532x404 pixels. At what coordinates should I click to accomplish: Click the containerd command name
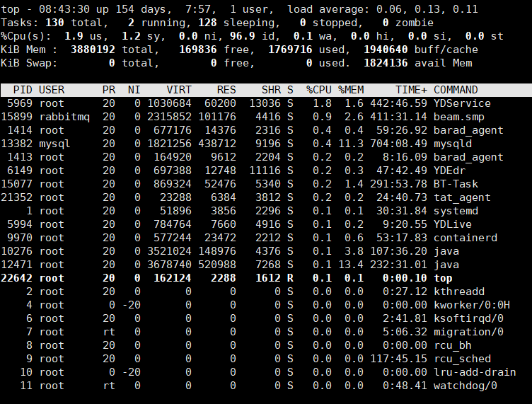(x=466, y=238)
